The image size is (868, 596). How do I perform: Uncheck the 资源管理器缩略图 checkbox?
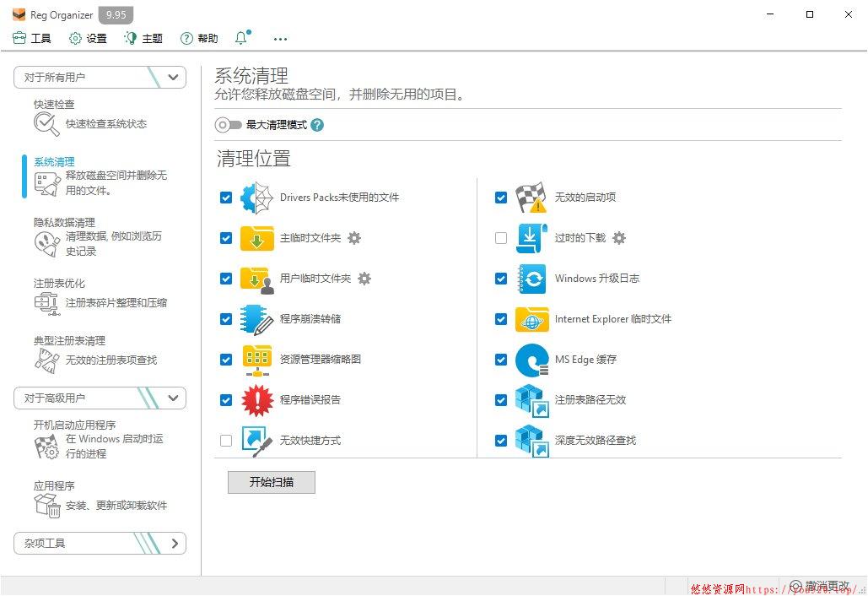pos(226,360)
